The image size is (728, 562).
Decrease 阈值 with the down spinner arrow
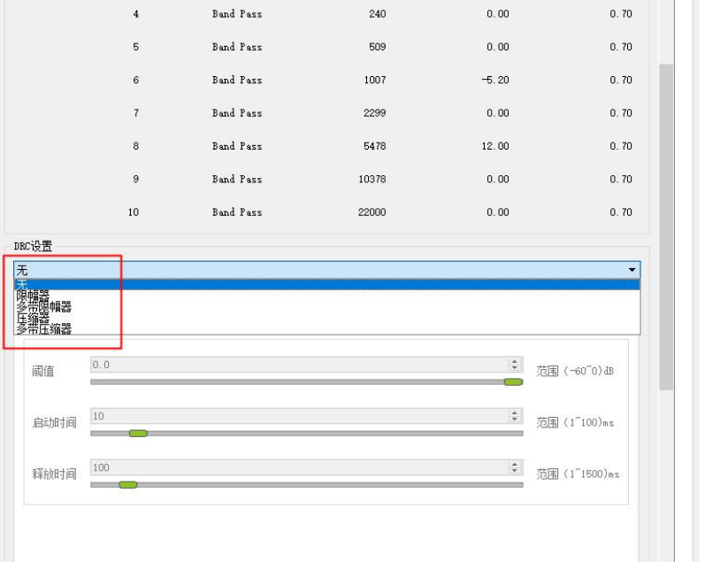click(x=515, y=368)
